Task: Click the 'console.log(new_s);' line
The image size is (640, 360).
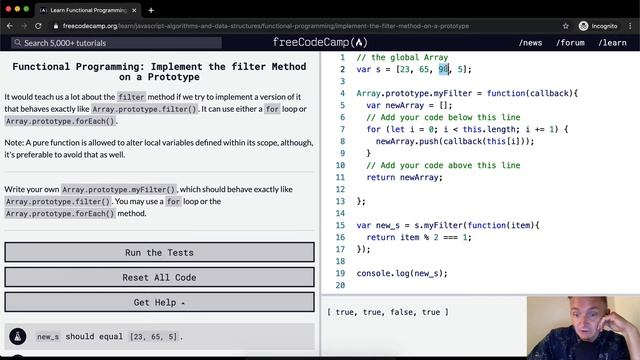Action: click(402, 273)
